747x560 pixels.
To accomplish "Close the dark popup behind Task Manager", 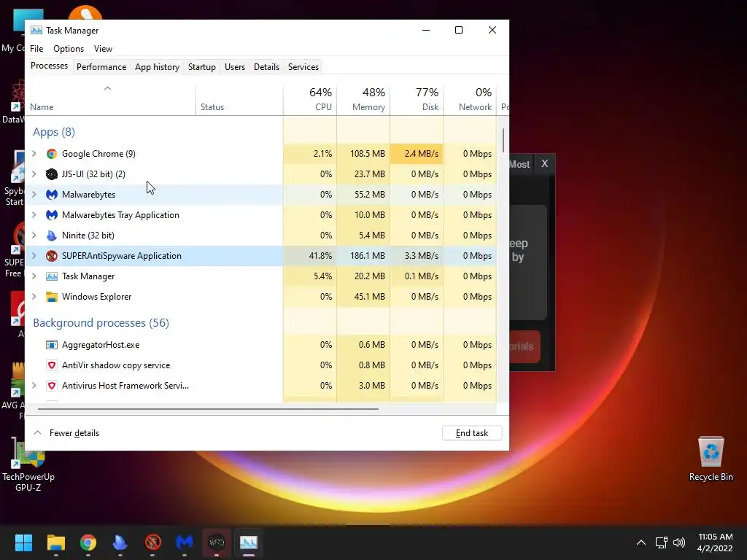I will click(544, 164).
